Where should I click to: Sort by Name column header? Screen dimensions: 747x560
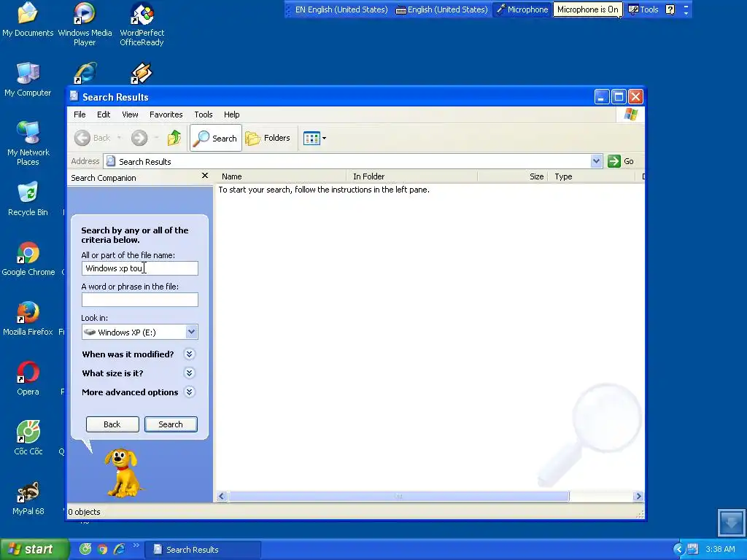[281, 176]
